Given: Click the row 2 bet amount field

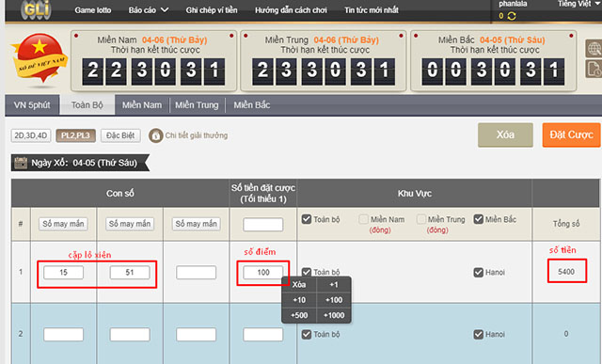Looking at the screenshot, I should click(263, 335).
